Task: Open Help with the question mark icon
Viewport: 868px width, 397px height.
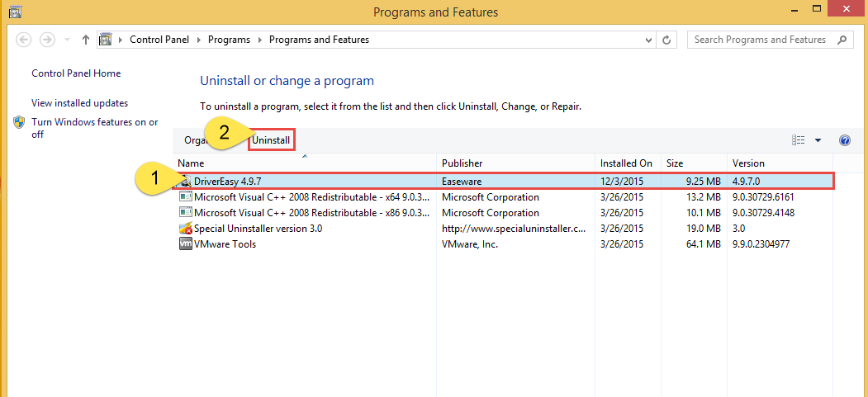Action: (x=844, y=140)
